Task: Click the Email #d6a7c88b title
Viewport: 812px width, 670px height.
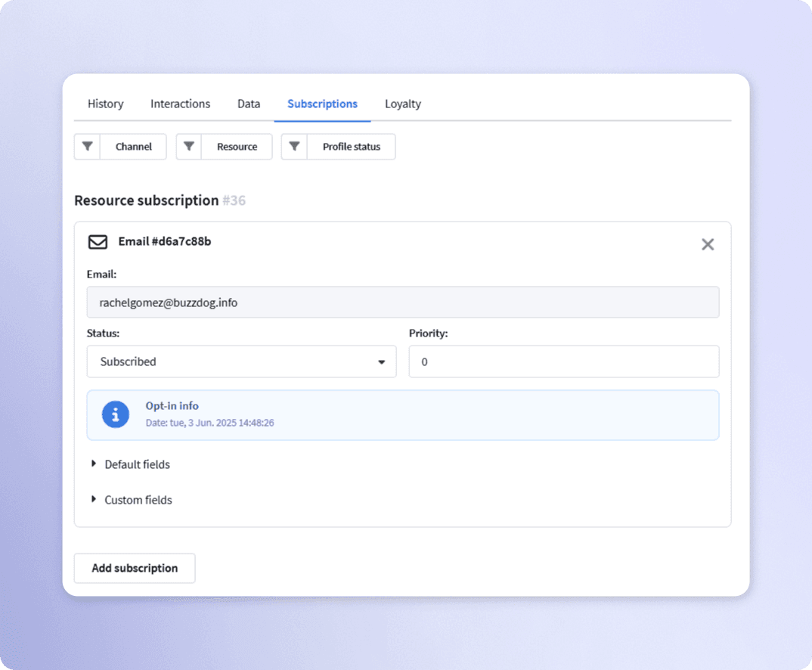Action: click(x=165, y=241)
